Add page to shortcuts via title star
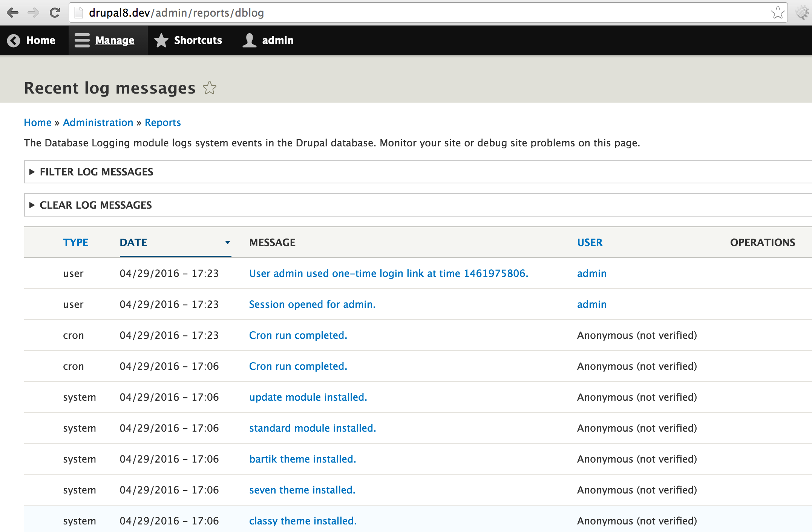 [x=210, y=88]
